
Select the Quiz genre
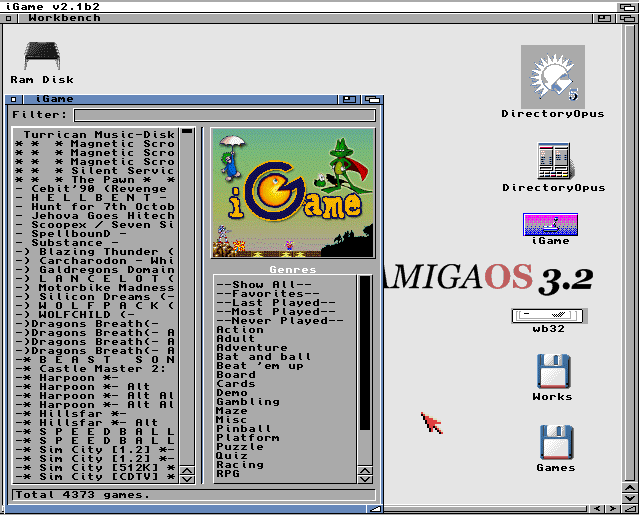tap(232, 455)
